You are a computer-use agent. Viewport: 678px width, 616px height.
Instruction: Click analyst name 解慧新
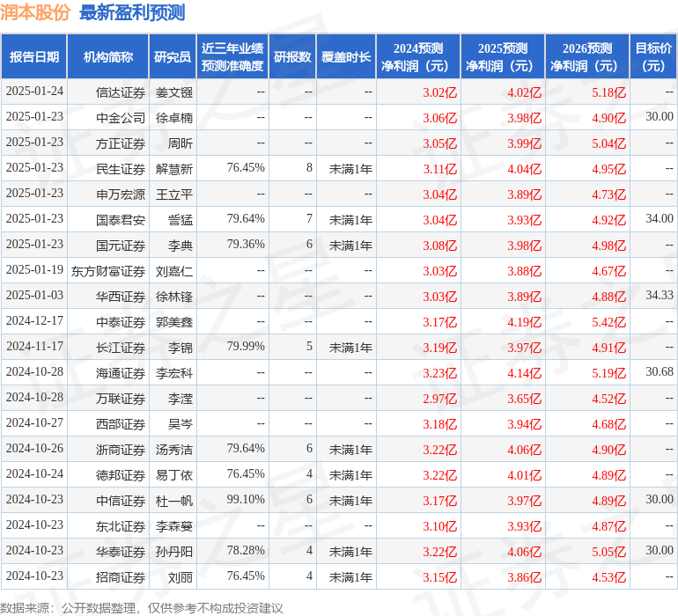tap(174, 169)
